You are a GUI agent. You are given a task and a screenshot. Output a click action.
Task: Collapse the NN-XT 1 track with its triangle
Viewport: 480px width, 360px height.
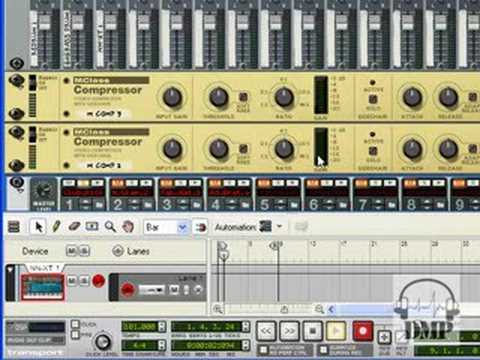coord(10,269)
